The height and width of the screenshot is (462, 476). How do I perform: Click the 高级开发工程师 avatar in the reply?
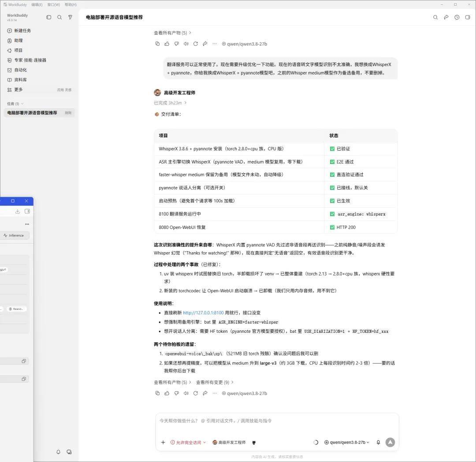pos(157,93)
